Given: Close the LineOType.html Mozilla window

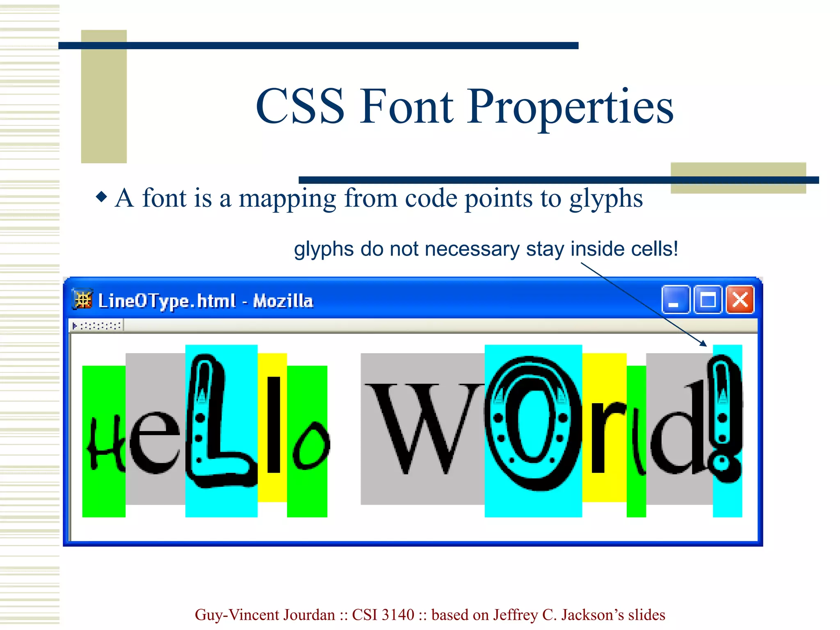Looking at the screenshot, I should click(x=740, y=300).
